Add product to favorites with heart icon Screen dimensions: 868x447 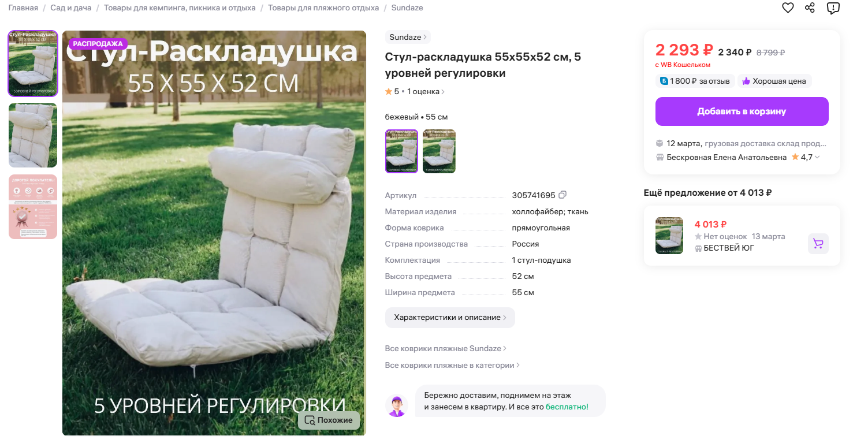point(788,8)
